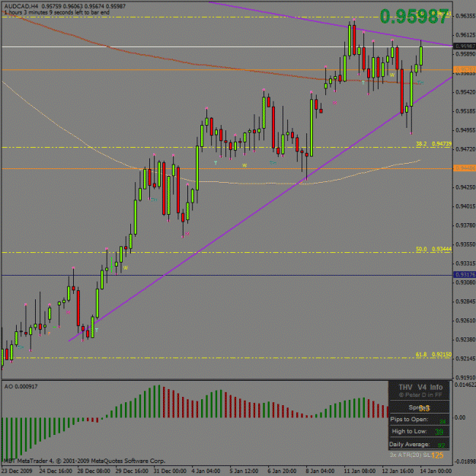476x476 pixels.
Task: Click the black 0.95987 current price tag
Action: (x=465, y=46)
